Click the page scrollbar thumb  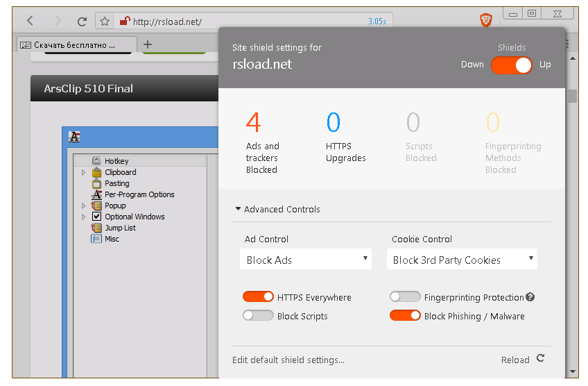pos(573,96)
